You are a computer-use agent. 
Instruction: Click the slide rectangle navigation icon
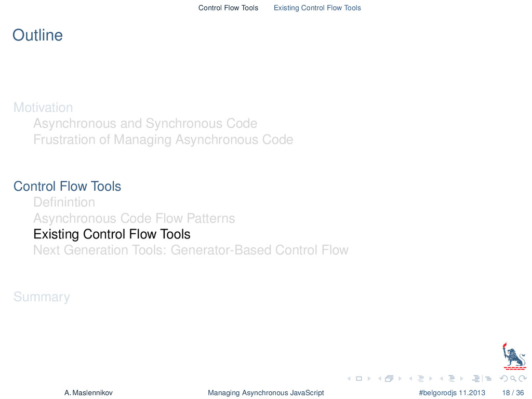[x=359, y=378]
